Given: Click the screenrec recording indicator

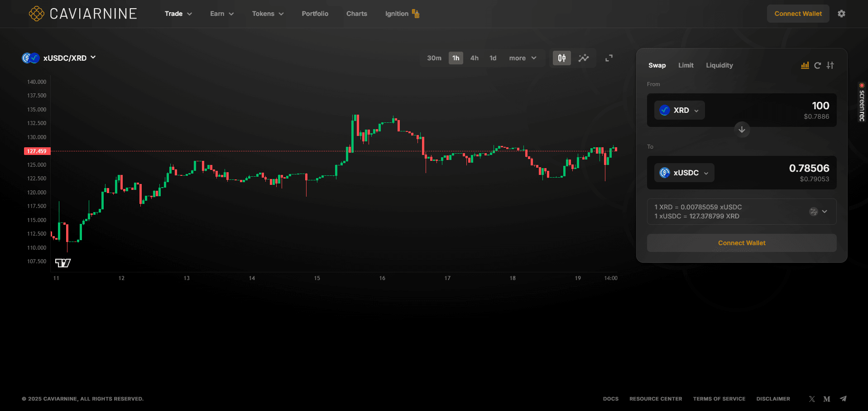Looking at the screenshot, I should (x=862, y=102).
